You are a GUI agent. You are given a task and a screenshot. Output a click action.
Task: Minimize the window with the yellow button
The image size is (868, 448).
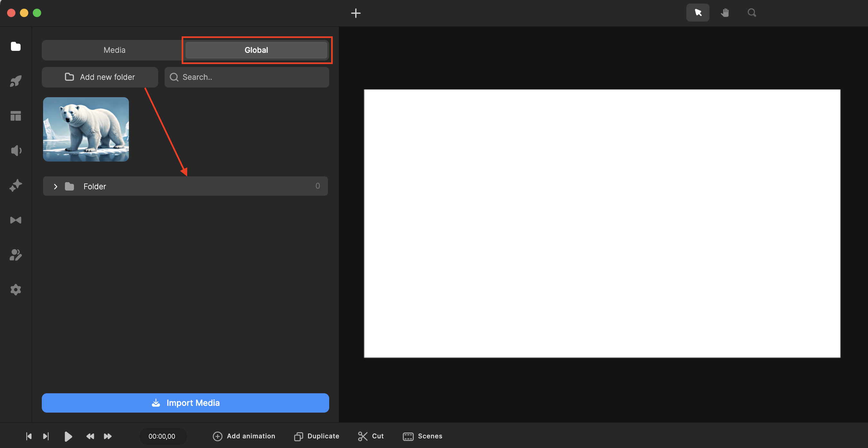tap(24, 13)
